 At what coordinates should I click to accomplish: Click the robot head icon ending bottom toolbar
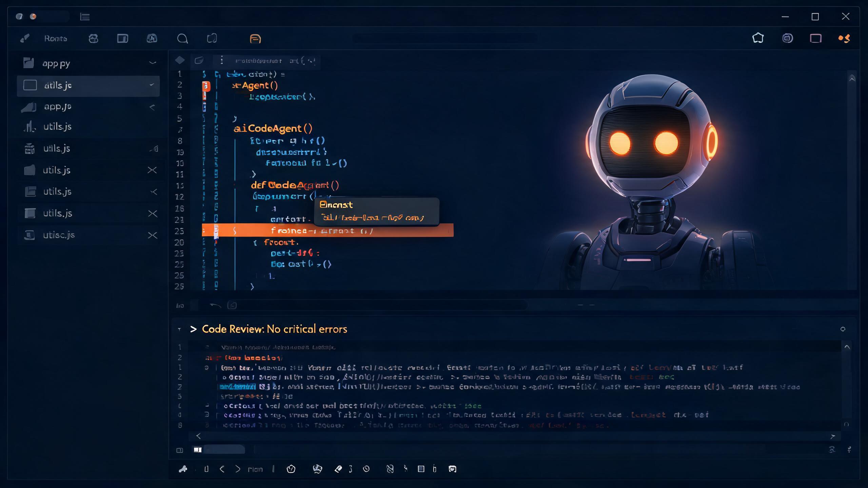[452, 469]
